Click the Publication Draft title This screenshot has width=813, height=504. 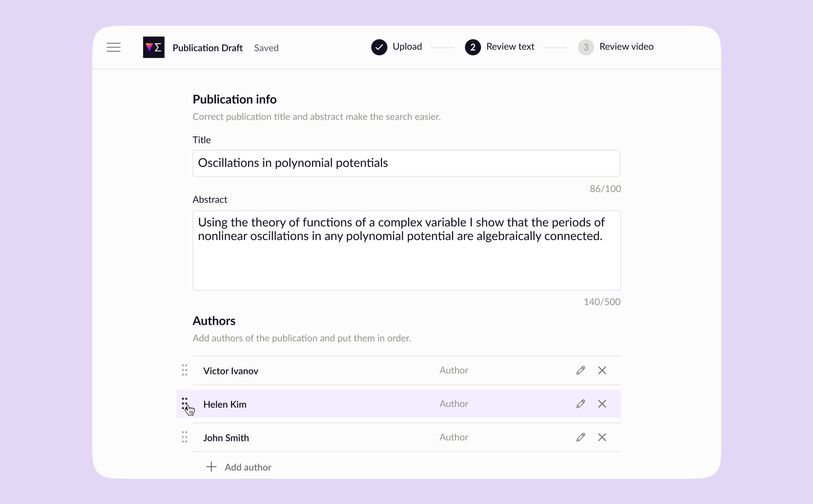coord(207,48)
